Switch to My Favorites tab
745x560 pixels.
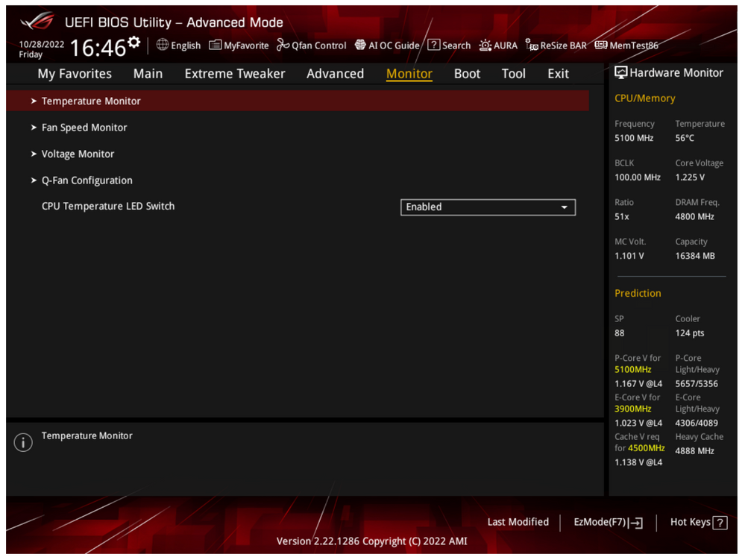click(x=75, y=74)
